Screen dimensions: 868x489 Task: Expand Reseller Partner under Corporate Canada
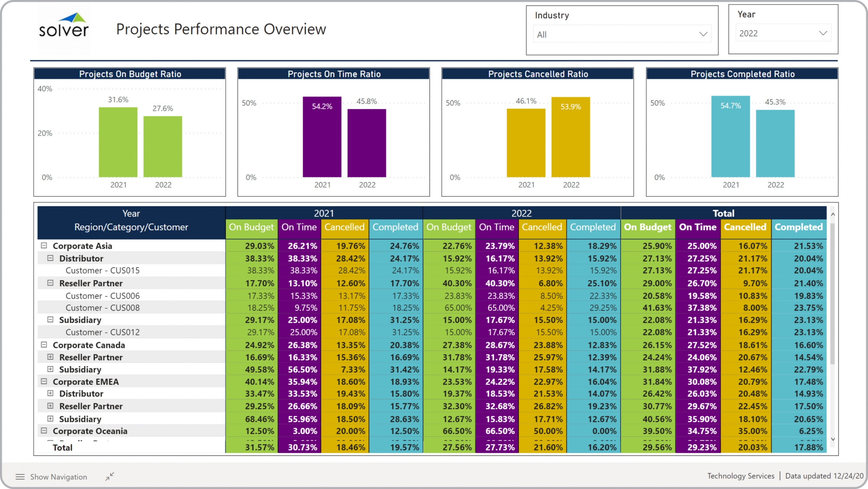point(50,357)
